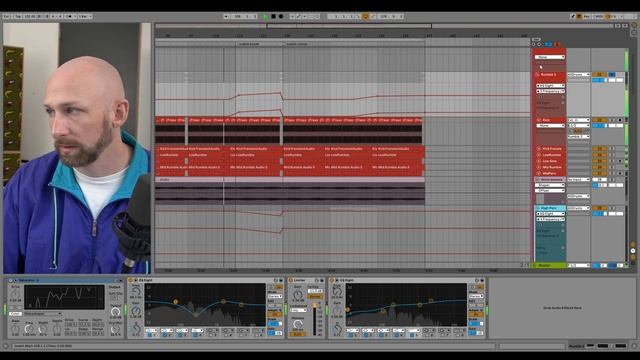Select filter point 1 in first EQ Eight
This screenshot has width=640, height=360.
[x=176, y=302]
